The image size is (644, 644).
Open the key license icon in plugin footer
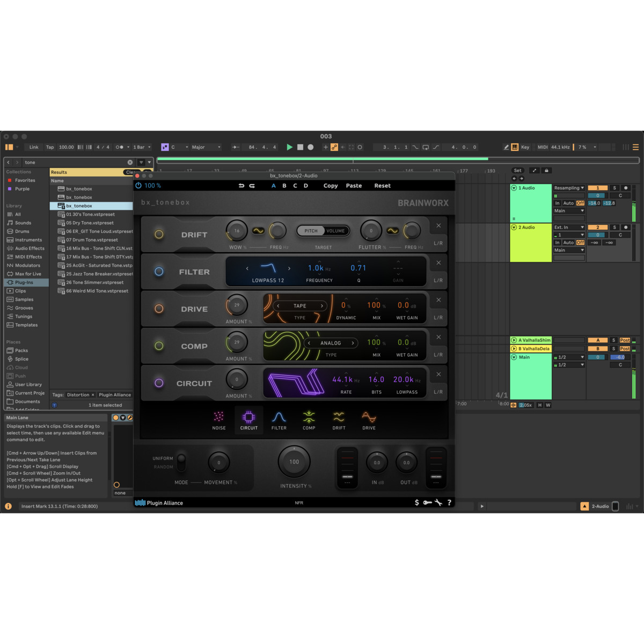point(427,503)
